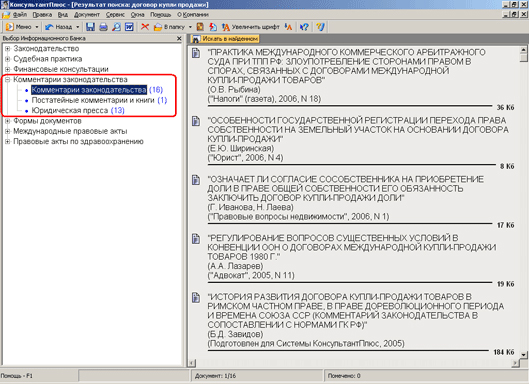Click document icon beside ОЗНАЧАЕТ ЛИ СОГЛАСИЕ СОСОБСТВЕННИКА
The width and height of the screenshot is (529, 384).
(196, 180)
